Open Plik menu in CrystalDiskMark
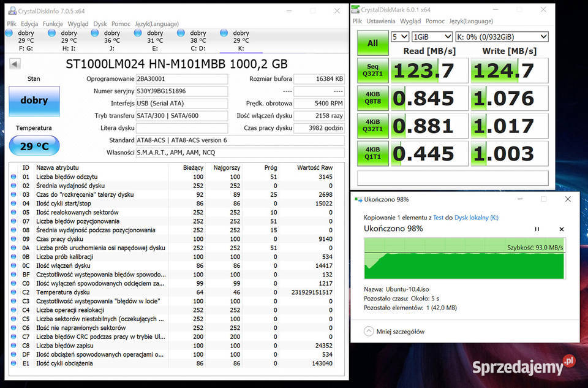The height and width of the screenshot is (388, 588). point(357,21)
